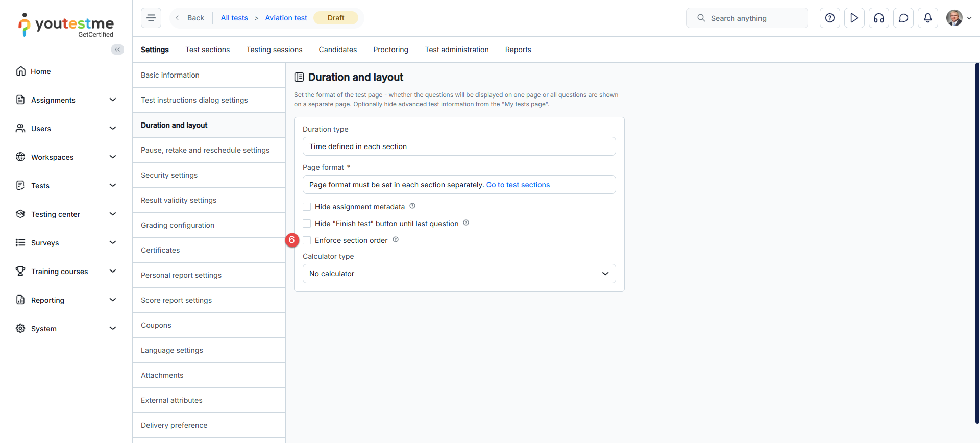Screen dimensions: 980x443
Task: Click the search magnifier icon
Action: coord(701,18)
